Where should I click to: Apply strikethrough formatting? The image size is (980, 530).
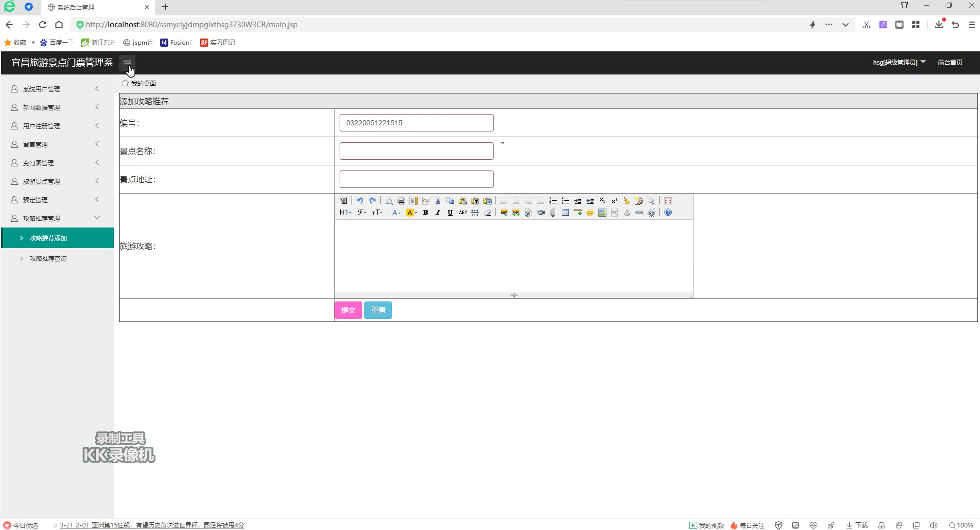coord(463,213)
